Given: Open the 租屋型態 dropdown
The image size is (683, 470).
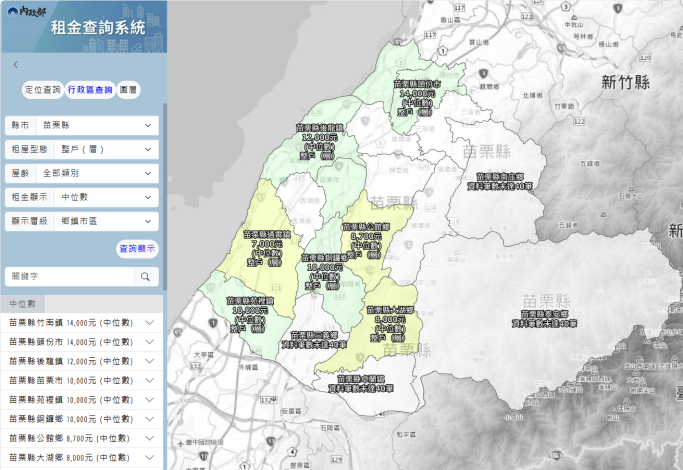Looking at the screenshot, I should [83, 150].
